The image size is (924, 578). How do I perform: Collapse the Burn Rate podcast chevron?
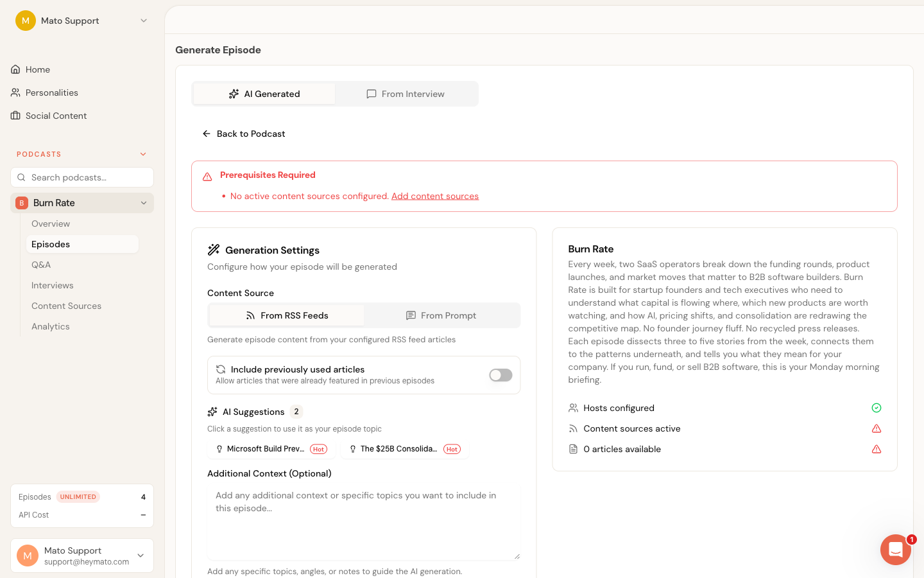coord(144,203)
